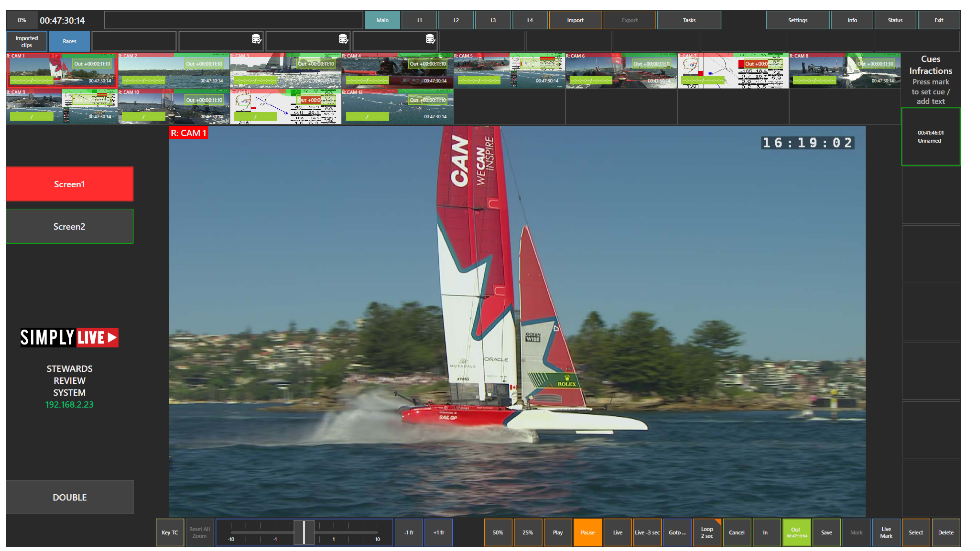Click Reset All Zoom
The width and height of the screenshot is (980, 551).
[x=199, y=532]
